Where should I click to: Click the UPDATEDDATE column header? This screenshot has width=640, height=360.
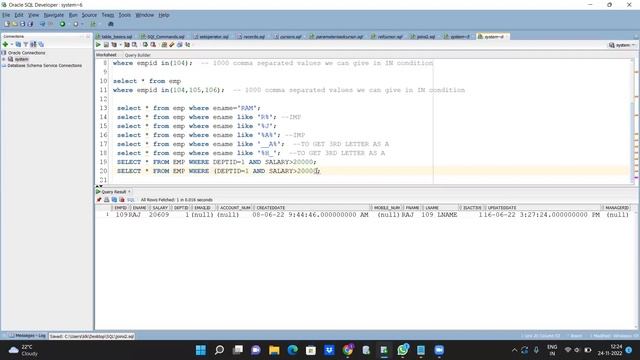(543, 208)
